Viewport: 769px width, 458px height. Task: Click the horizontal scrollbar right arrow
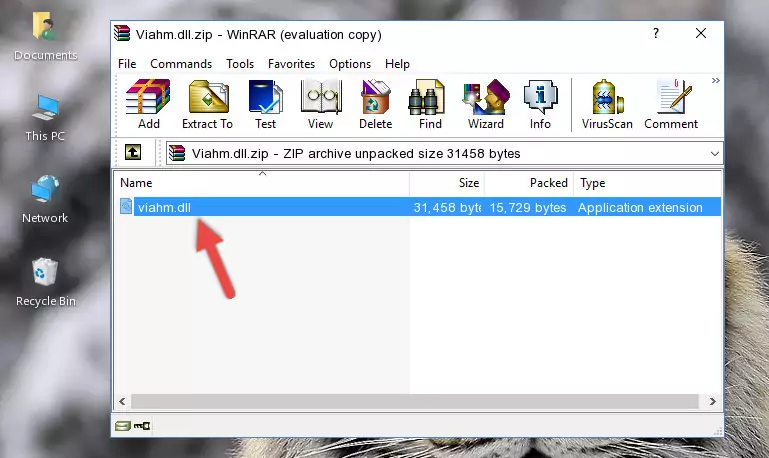tap(713, 402)
